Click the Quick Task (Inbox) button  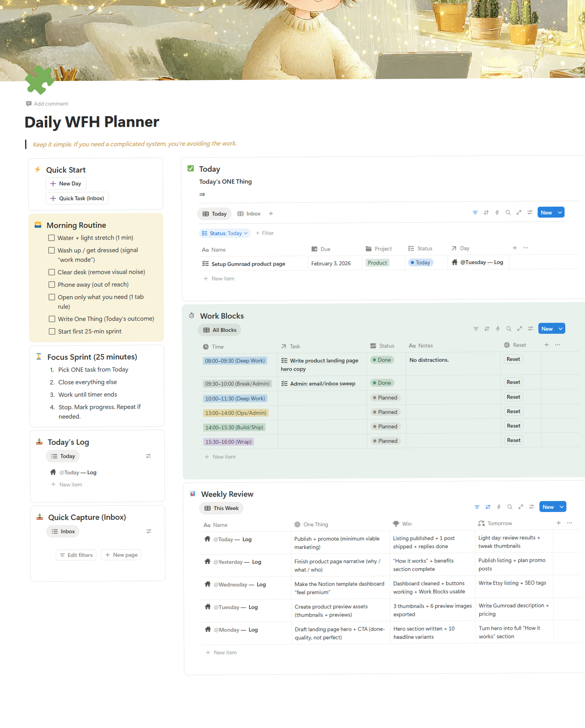[77, 198]
